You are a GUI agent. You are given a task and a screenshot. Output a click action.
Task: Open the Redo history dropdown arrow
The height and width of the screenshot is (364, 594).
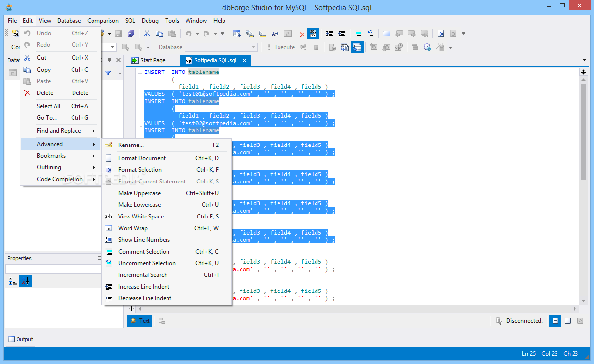click(215, 34)
